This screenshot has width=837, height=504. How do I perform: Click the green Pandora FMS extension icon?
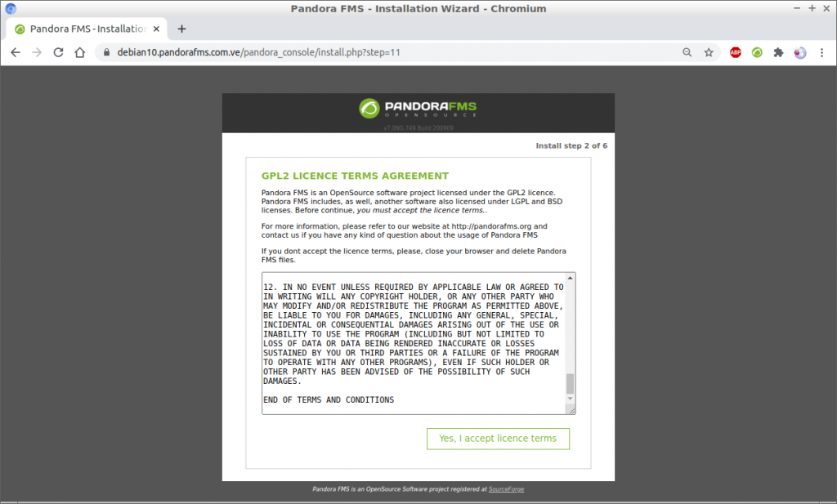tap(757, 52)
